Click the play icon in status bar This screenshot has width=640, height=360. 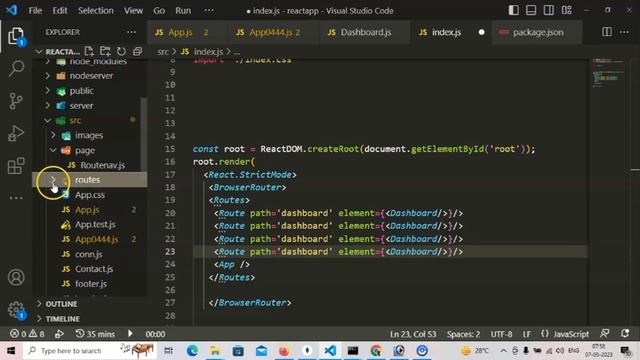130,333
